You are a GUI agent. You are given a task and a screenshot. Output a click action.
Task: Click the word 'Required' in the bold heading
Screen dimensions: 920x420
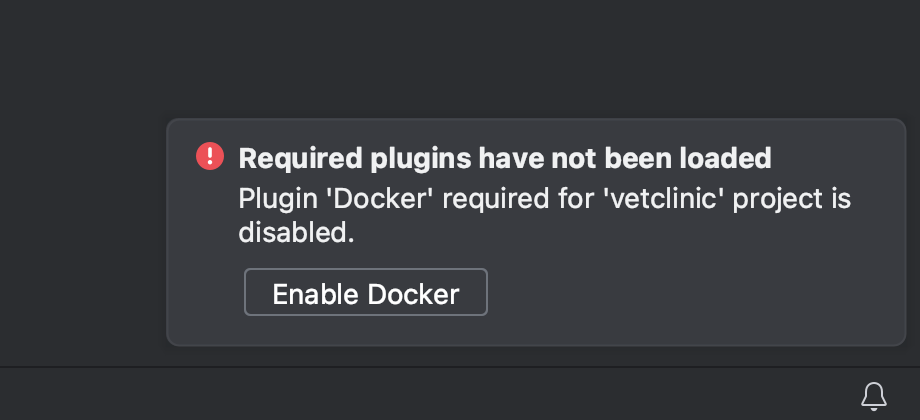[300, 158]
